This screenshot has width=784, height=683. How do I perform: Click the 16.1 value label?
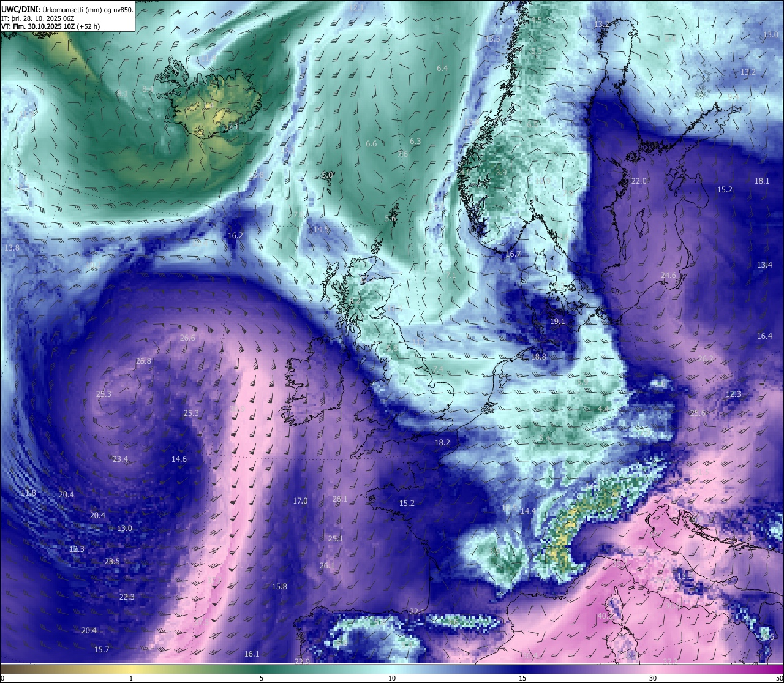coord(252,654)
